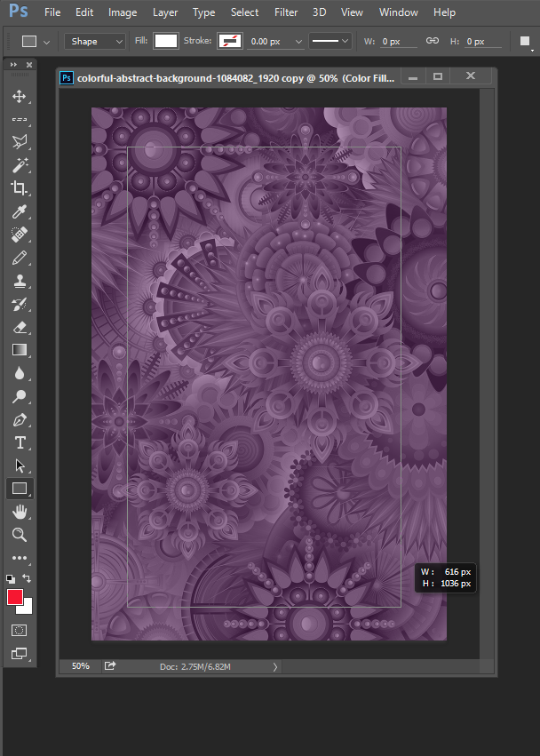540x756 pixels.
Task: Open the Help menu
Action: [444, 12]
